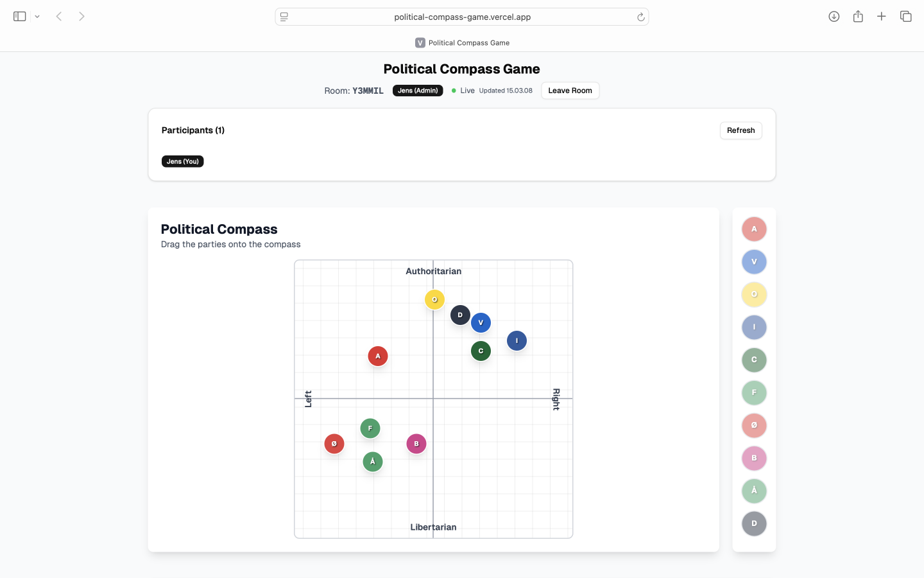Select the yellow O party on the compass
Screen dimensions: 924x578
[434, 300]
